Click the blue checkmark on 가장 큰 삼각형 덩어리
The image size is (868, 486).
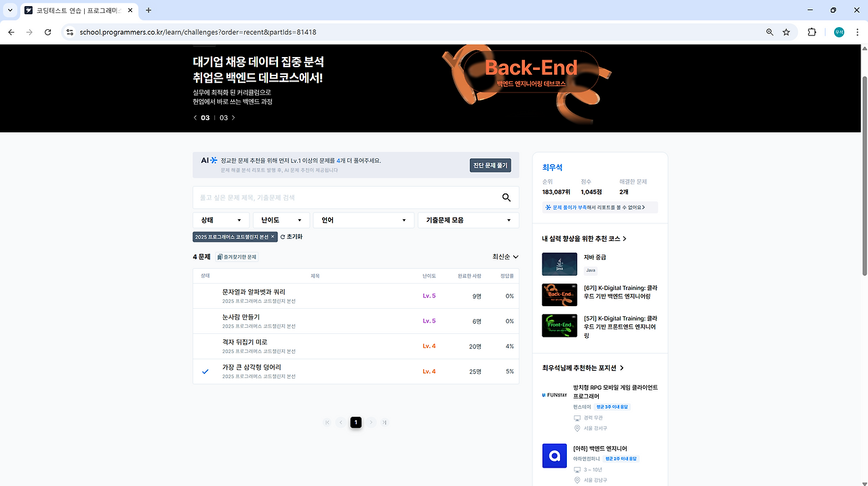click(205, 371)
